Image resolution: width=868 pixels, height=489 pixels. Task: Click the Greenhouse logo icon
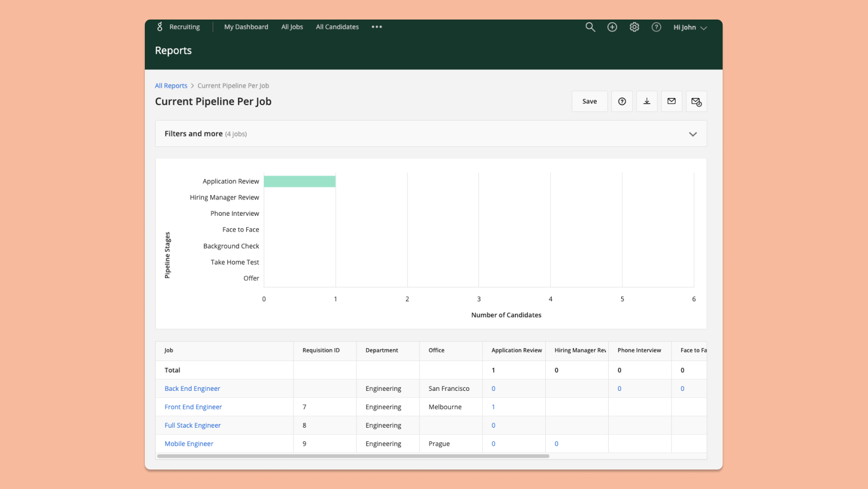tap(159, 27)
